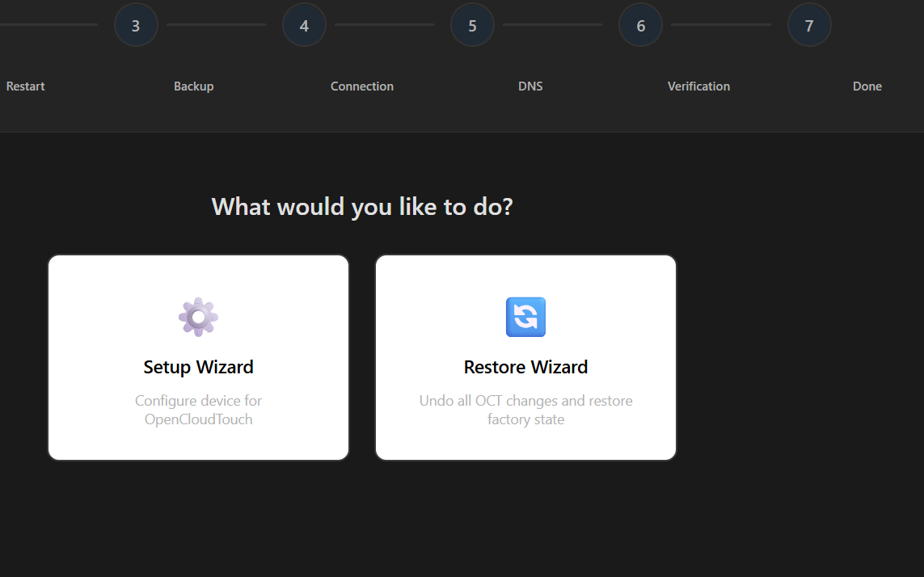Click the Connection step label
This screenshot has height=577, width=924.
tap(362, 86)
